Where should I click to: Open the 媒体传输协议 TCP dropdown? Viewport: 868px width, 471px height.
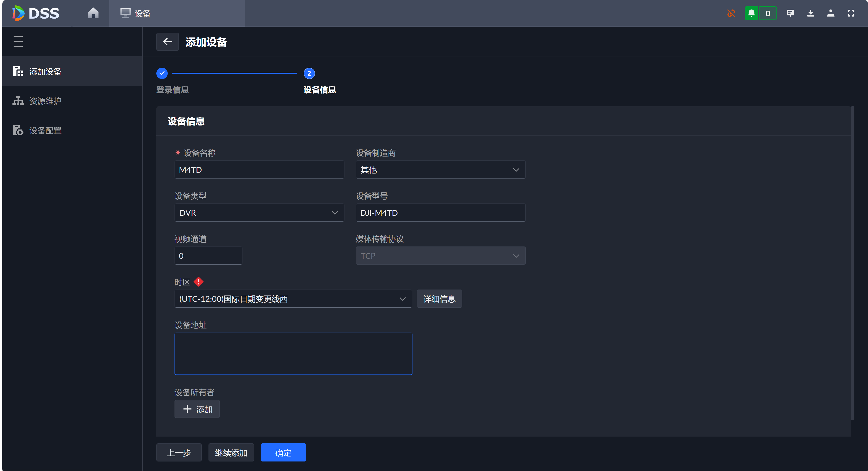click(440, 256)
